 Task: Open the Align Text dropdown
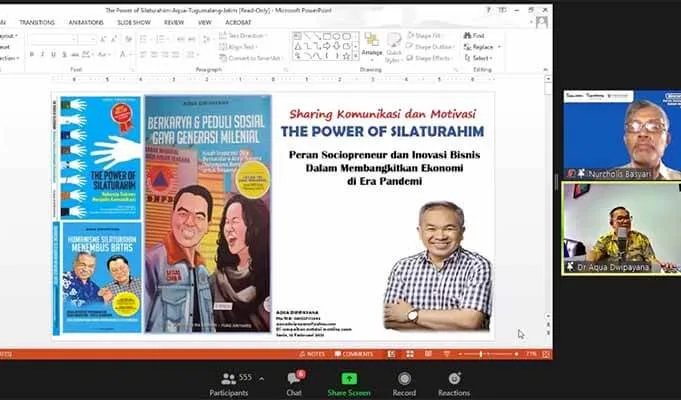[239, 47]
